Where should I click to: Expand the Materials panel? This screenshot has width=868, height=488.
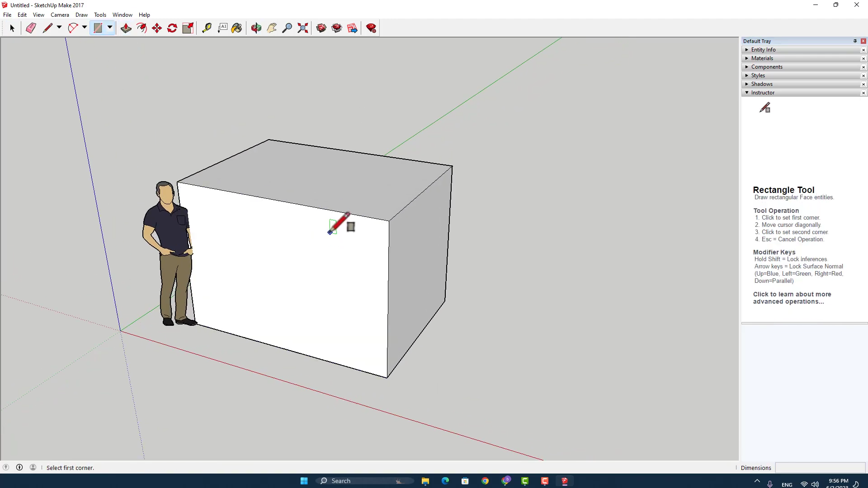pos(762,58)
